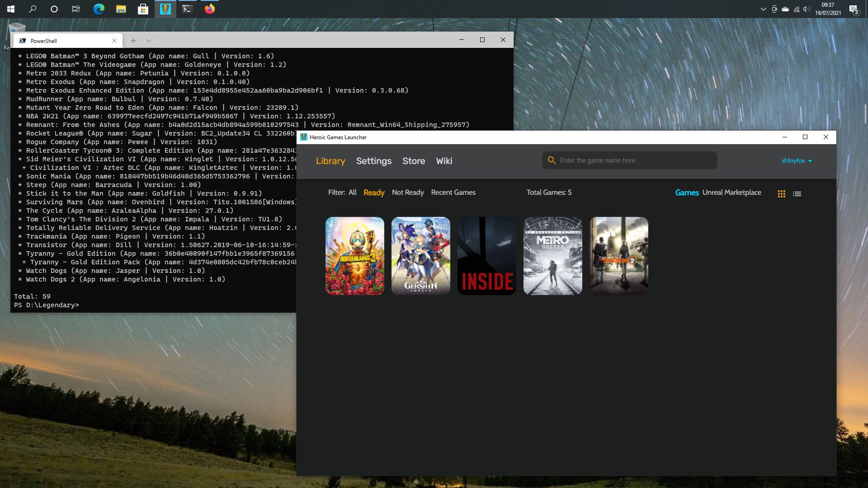Open the Borderlands 3 game cover
This screenshot has width=868, height=488.
click(355, 256)
